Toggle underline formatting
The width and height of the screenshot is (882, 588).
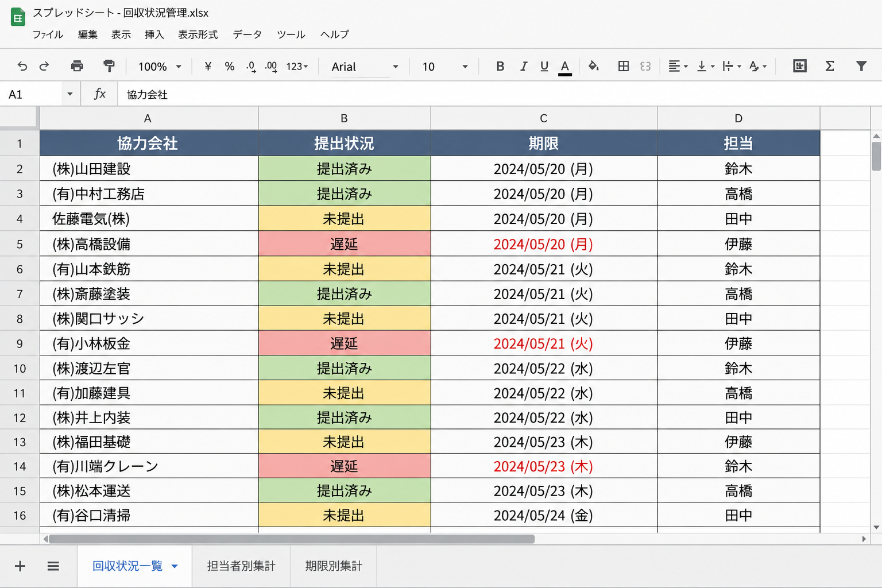pos(544,67)
